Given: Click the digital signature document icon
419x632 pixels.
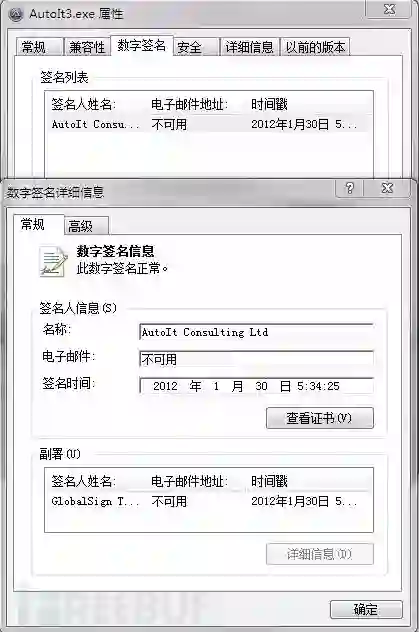Looking at the screenshot, I should (53, 262).
